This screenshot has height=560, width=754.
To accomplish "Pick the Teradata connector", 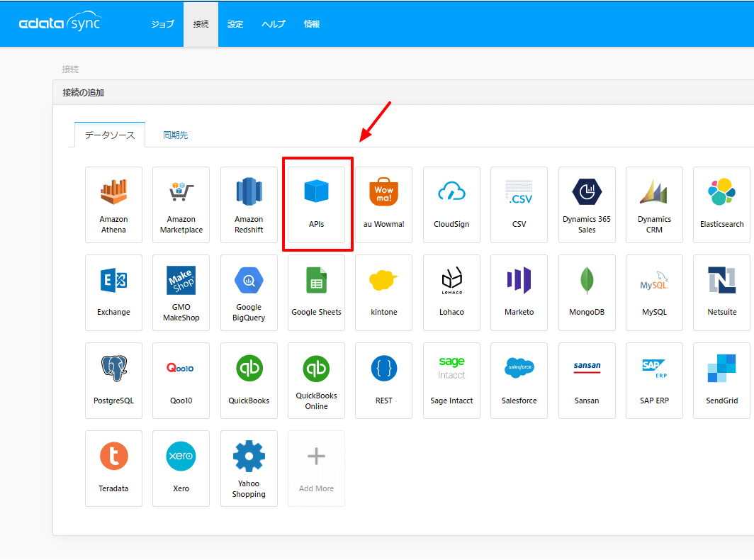I will [x=113, y=469].
